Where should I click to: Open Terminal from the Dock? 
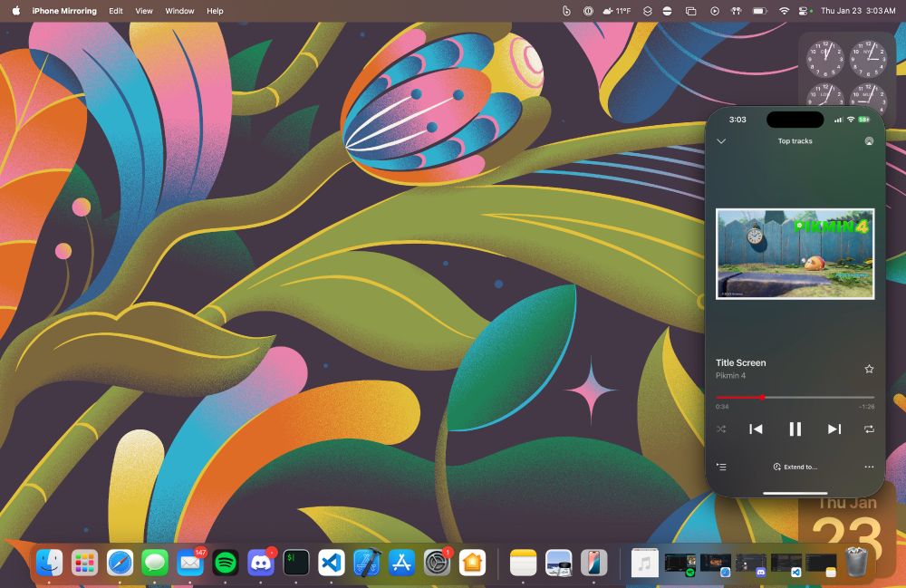tap(296, 563)
